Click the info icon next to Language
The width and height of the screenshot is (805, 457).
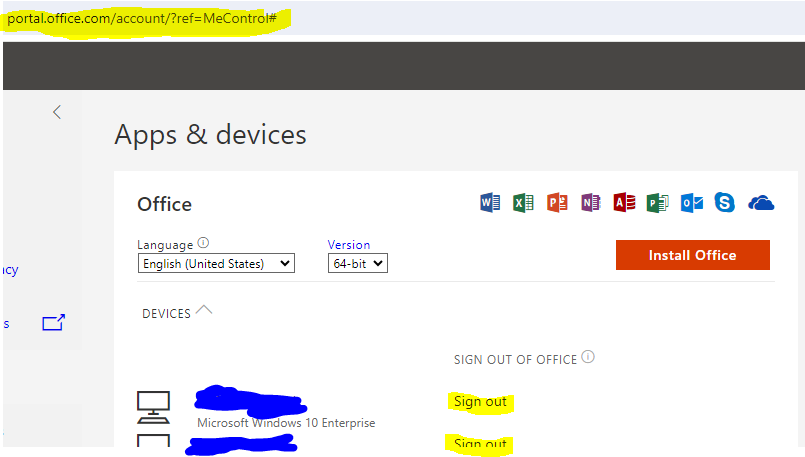(203, 242)
